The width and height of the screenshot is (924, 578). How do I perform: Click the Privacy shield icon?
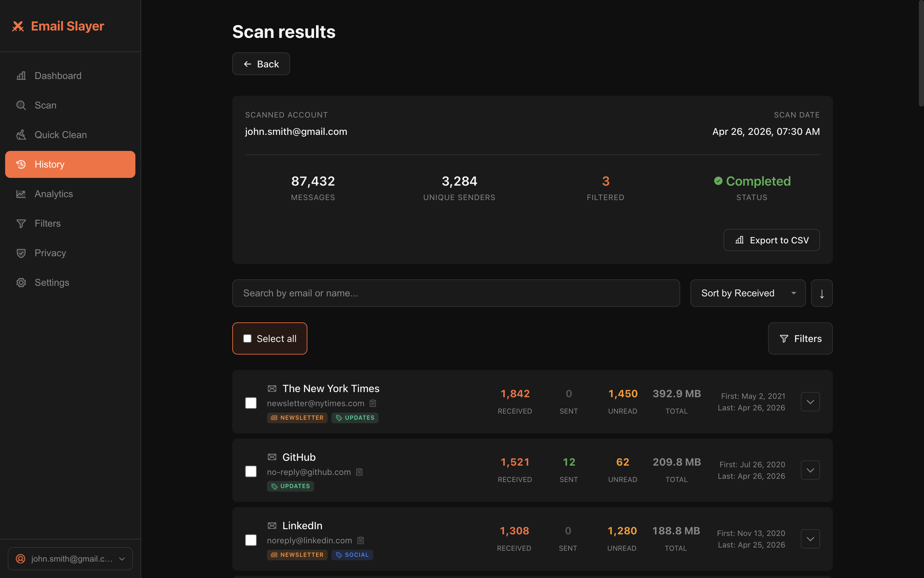tap(21, 253)
